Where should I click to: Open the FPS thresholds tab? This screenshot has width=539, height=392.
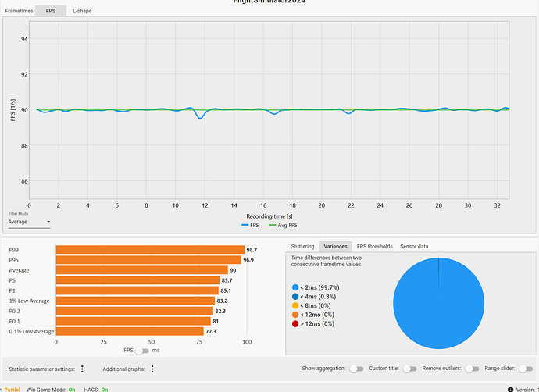point(374,246)
